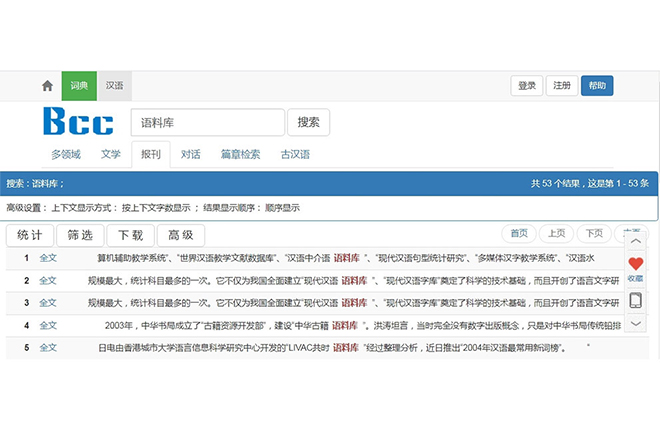Switch to the 多领域 tab

click(66, 155)
